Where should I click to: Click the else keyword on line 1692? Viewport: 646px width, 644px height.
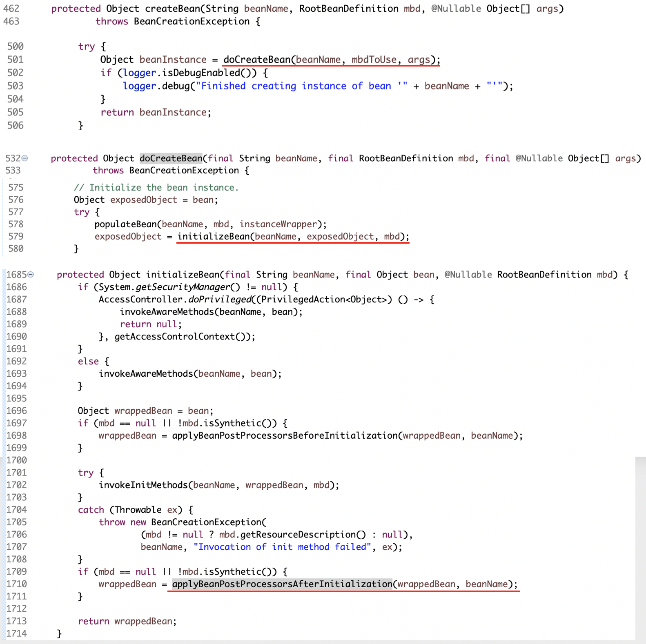pyautogui.click(x=88, y=362)
